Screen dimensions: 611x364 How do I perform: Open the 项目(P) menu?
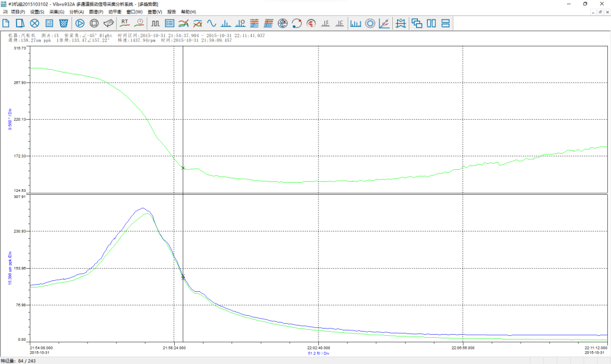tap(18, 12)
